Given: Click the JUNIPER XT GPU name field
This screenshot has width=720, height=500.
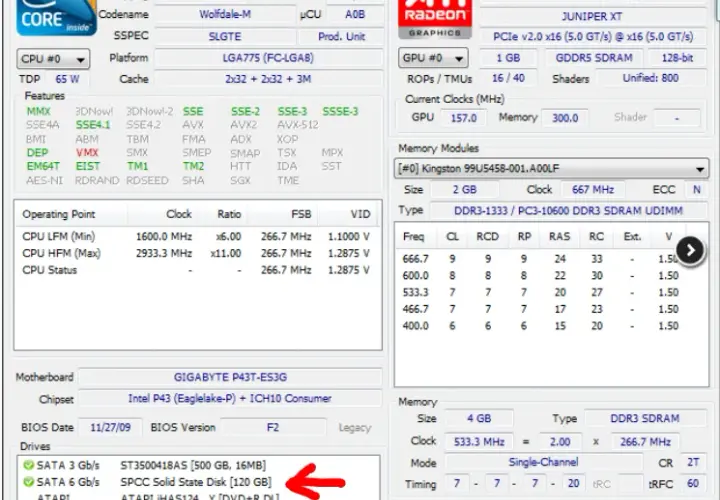Looking at the screenshot, I should pos(592,17).
